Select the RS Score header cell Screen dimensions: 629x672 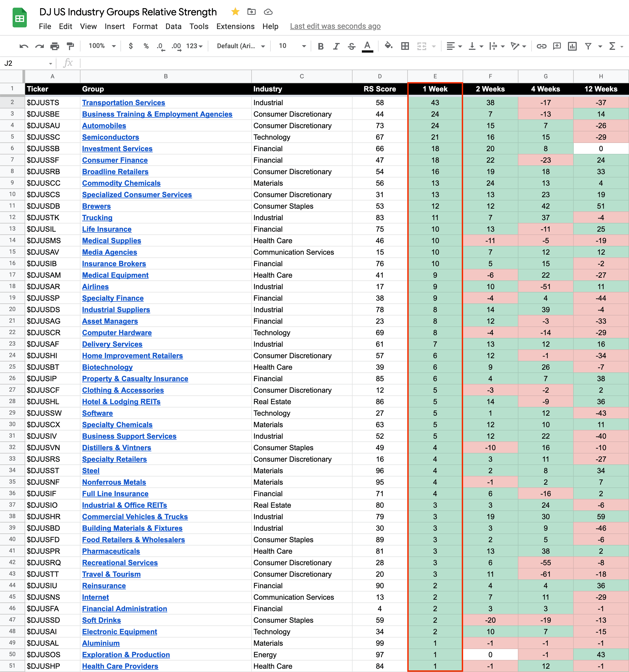[380, 89]
